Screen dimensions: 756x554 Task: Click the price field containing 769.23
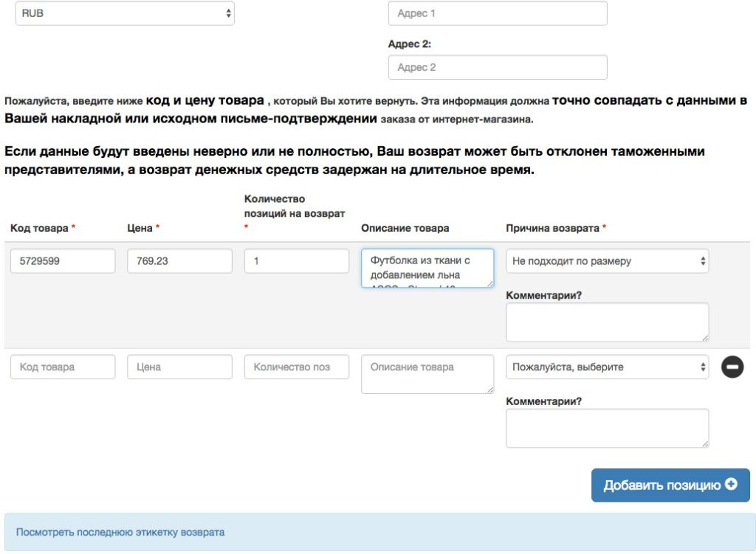point(180,261)
